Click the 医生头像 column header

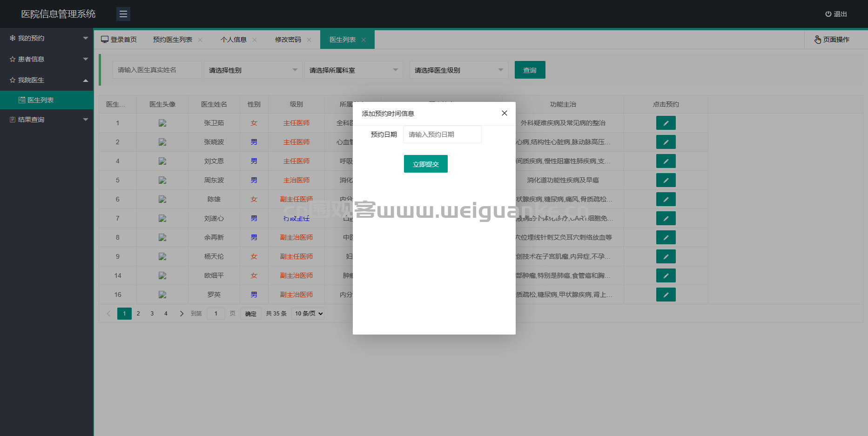(x=162, y=104)
